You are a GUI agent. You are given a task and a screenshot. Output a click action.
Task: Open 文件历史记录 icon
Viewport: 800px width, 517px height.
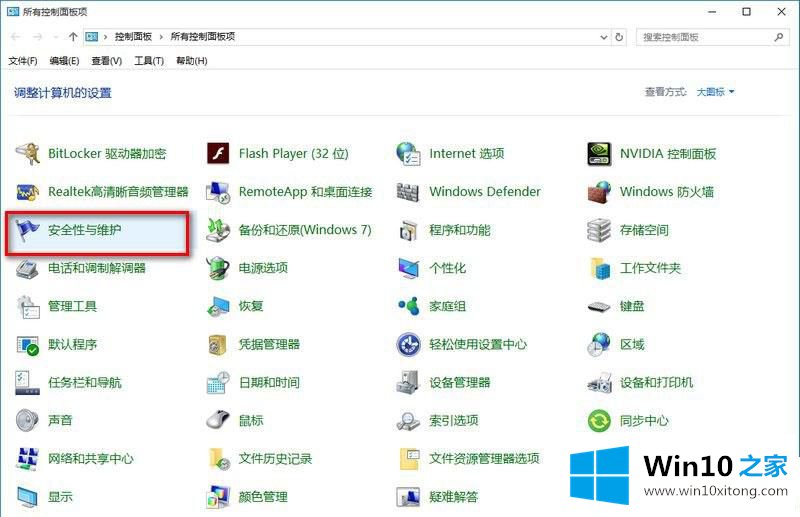pos(218,459)
